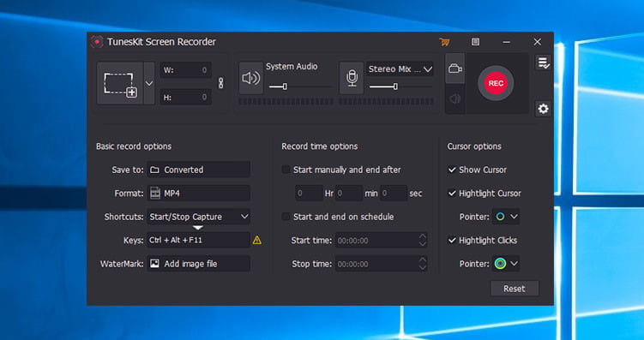Click the Start time field
The image size is (644, 340).
point(381,241)
